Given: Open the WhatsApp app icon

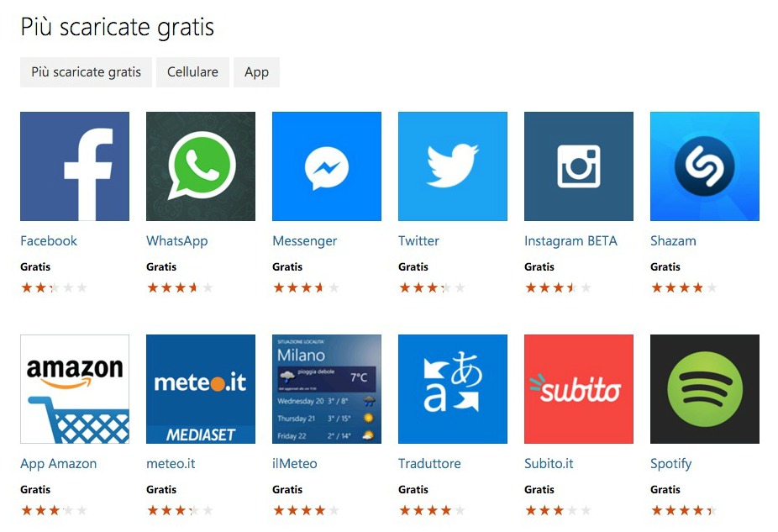Looking at the screenshot, I should point(201,166).
